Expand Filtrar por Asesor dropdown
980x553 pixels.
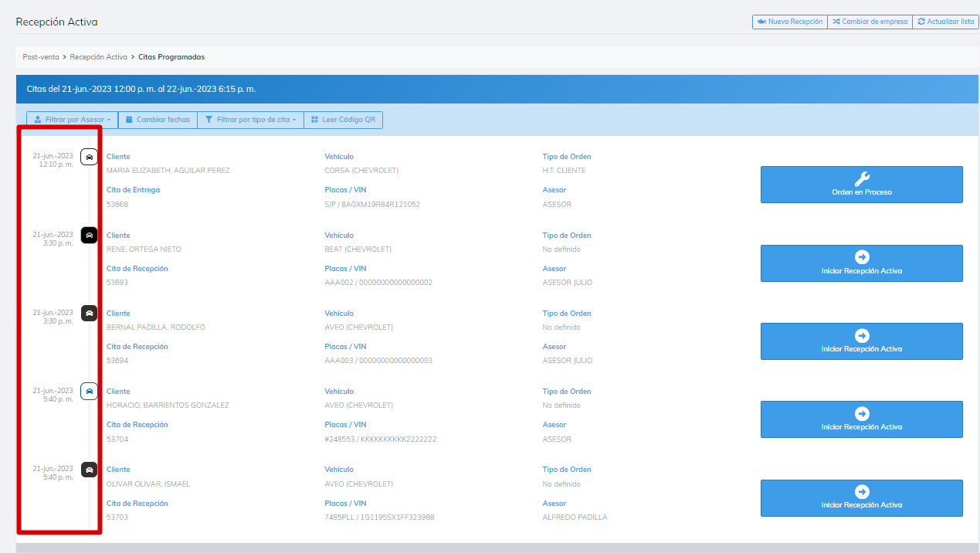coord(72,120)
